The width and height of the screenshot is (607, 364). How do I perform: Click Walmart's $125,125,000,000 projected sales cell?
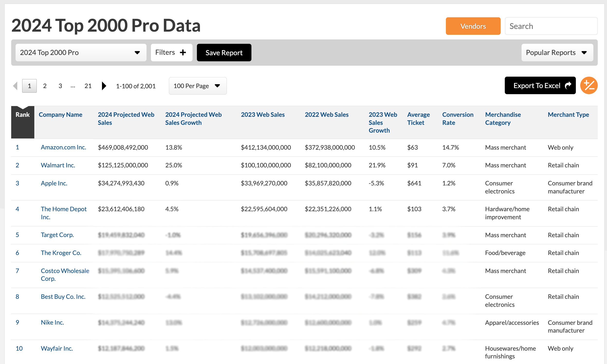click(123, 165)
